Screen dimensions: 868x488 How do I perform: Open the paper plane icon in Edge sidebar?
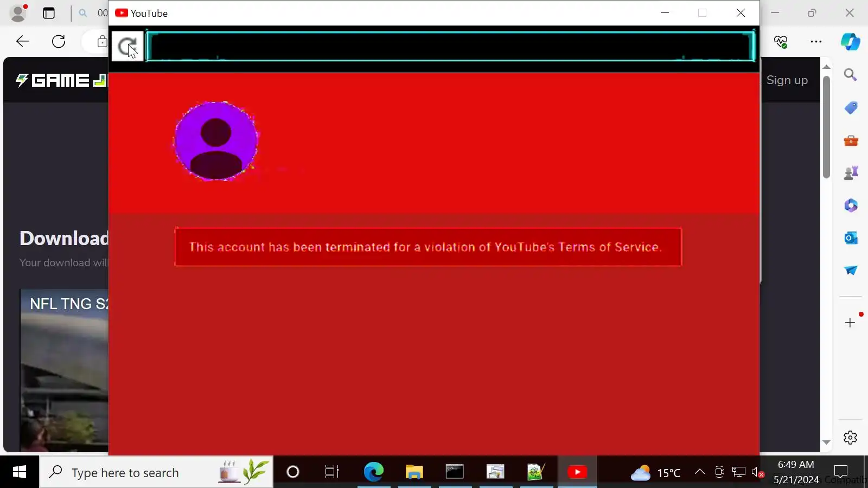[x=851, y=270]
